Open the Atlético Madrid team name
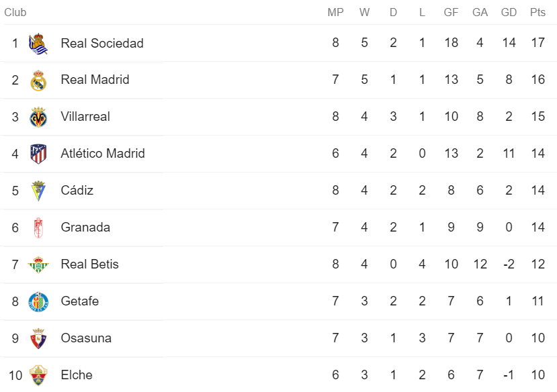557x392 pixels. click(x=103, y=154)
